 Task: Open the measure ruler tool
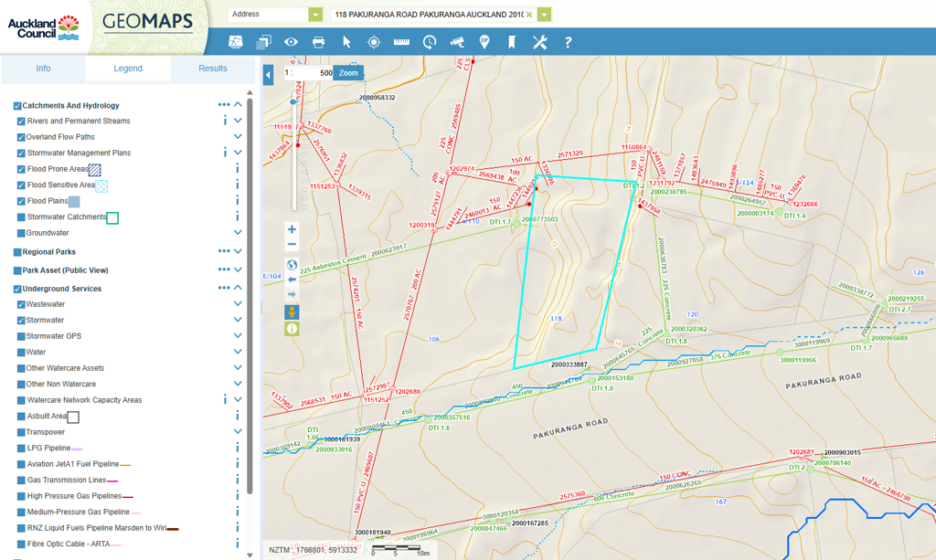pyautogui.click(x=401, y=42)
